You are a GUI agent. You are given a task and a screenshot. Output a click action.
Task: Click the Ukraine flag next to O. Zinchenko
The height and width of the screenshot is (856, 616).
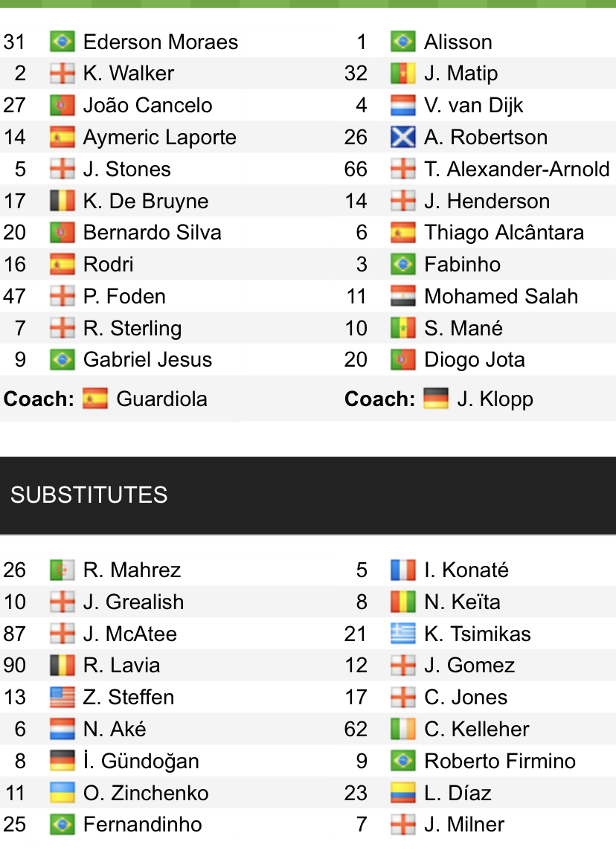click(62, 793)
